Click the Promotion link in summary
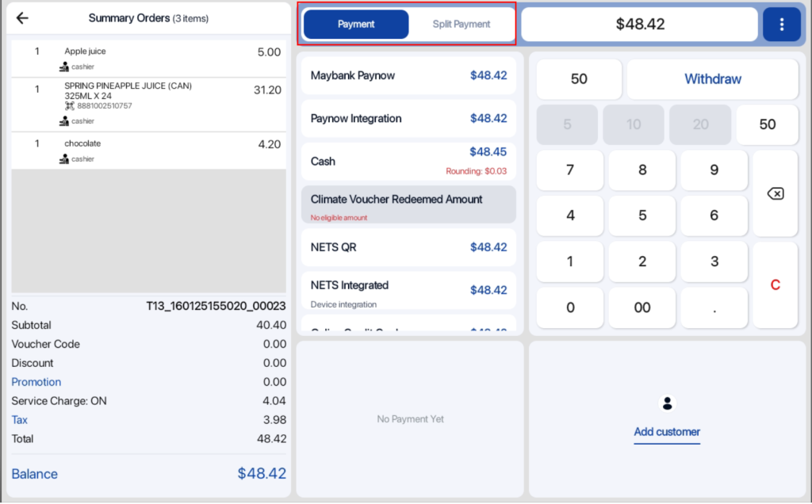This screenshot has width=812, height=504. (x=36, y=382)
